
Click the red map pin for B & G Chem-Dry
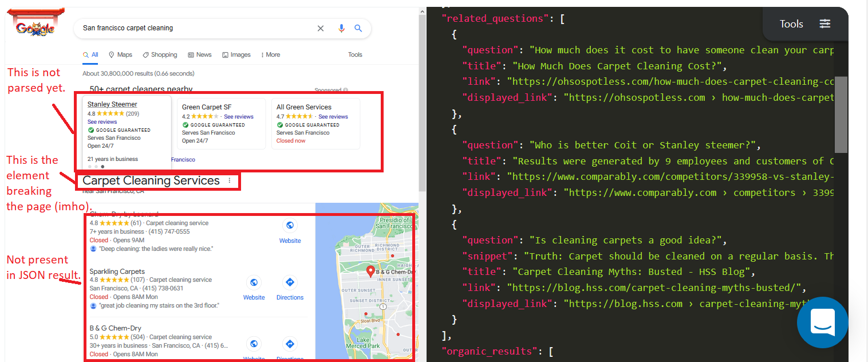click(370, 271)
